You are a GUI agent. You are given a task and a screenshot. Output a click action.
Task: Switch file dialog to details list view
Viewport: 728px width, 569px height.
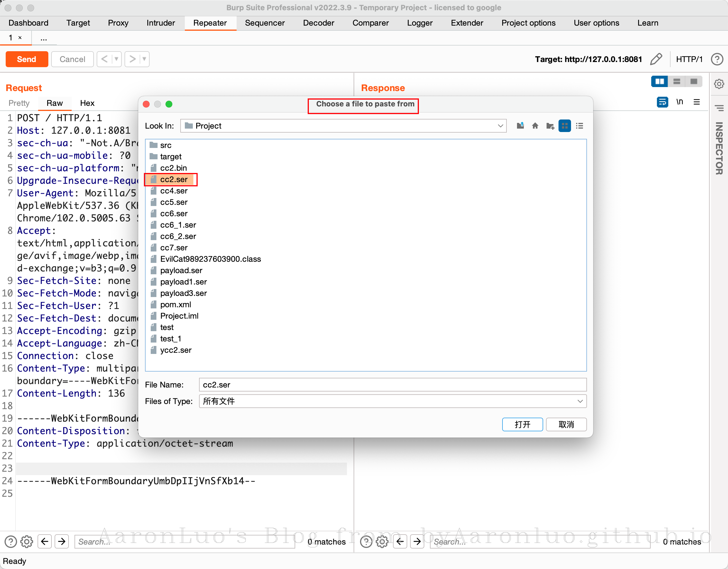point(580,126)
